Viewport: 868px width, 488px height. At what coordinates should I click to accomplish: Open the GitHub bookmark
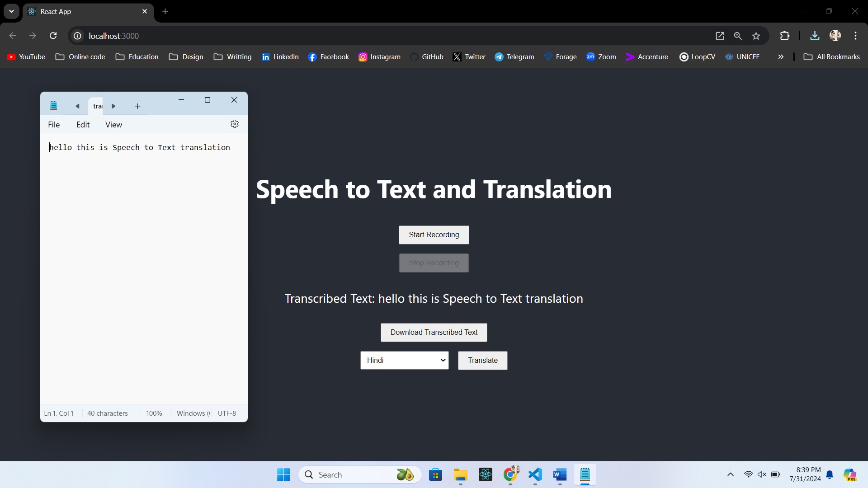click(x=427, y=56)
